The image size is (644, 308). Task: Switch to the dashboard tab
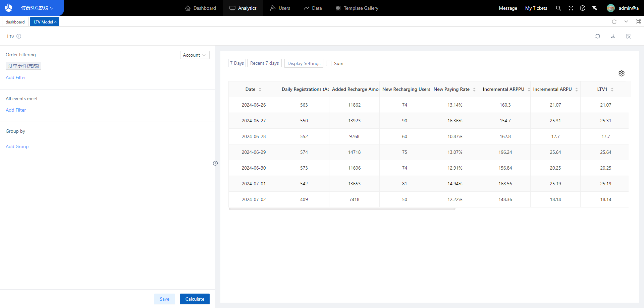(15, 22)
